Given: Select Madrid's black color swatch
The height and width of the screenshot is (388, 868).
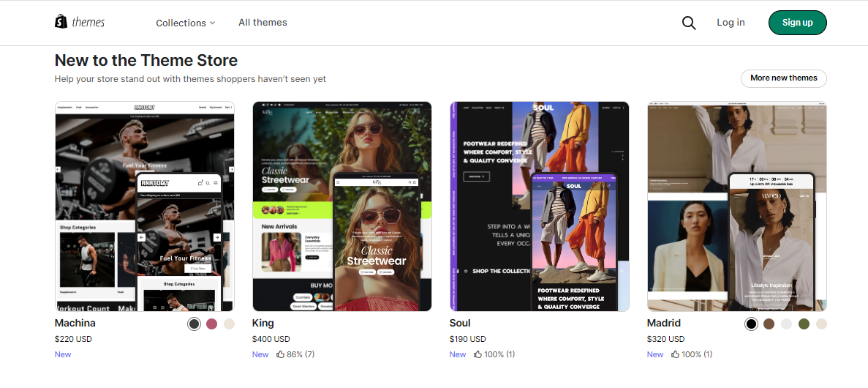Looking at the screenshot, I should tap(751, 324).
